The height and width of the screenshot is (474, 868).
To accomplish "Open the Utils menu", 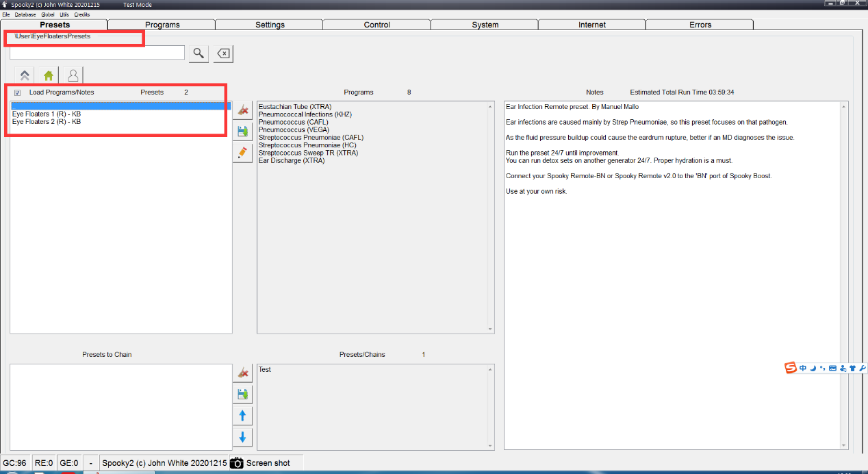I will pos(64,14).
